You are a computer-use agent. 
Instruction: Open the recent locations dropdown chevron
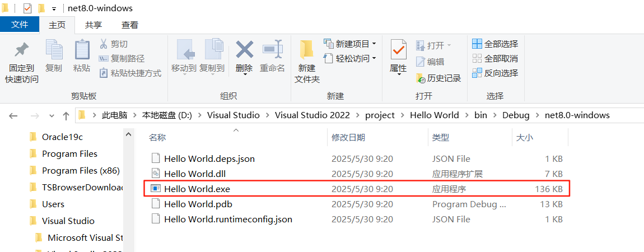[x=52, y=116]
